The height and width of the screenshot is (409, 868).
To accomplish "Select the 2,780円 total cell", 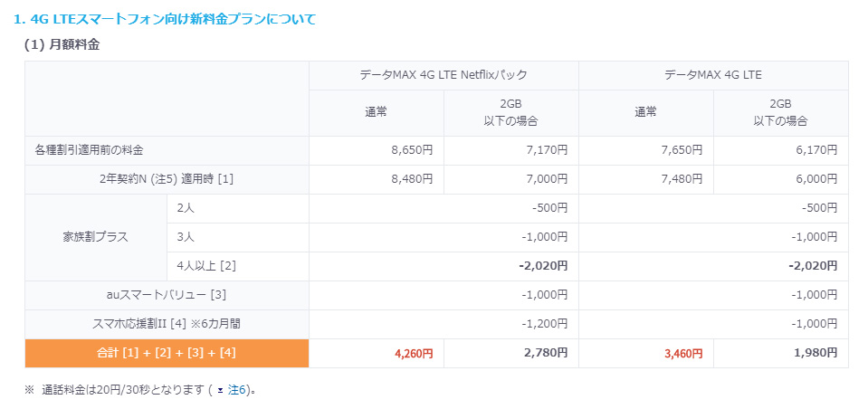I will click(546, 354).
